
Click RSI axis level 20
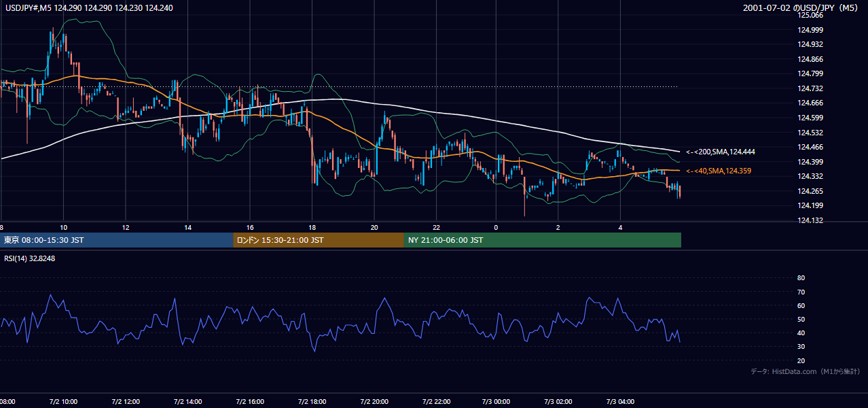coord(801,360)
